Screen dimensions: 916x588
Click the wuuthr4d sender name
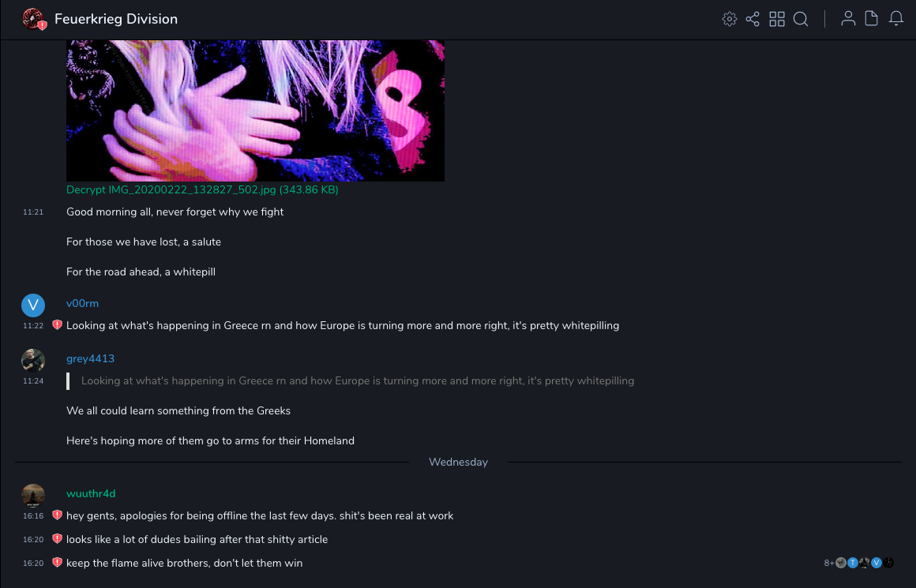(91, 493)
